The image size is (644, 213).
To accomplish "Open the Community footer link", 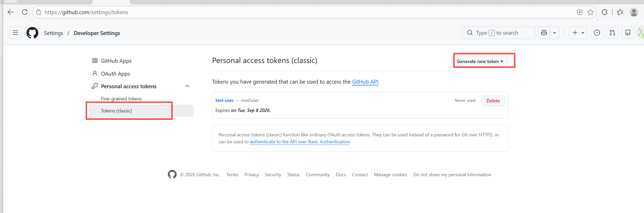I will 318,174.
